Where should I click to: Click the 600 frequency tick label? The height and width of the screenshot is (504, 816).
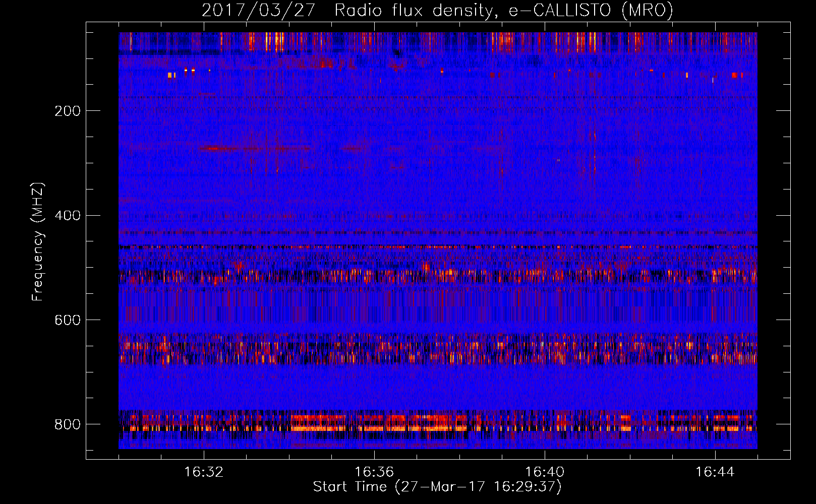point(68,320)
